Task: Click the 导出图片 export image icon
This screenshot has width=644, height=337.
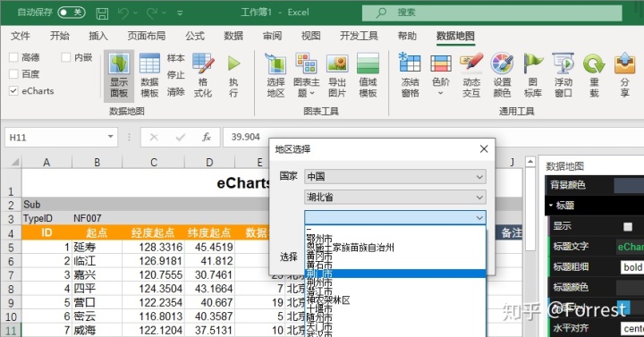Action: pos(337,76)
